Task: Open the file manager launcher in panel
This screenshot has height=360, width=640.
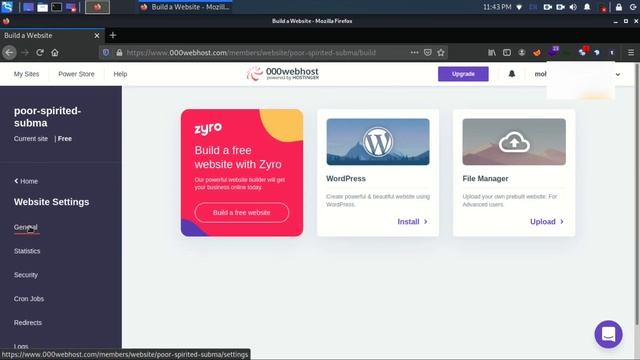Action: point(42,7)
